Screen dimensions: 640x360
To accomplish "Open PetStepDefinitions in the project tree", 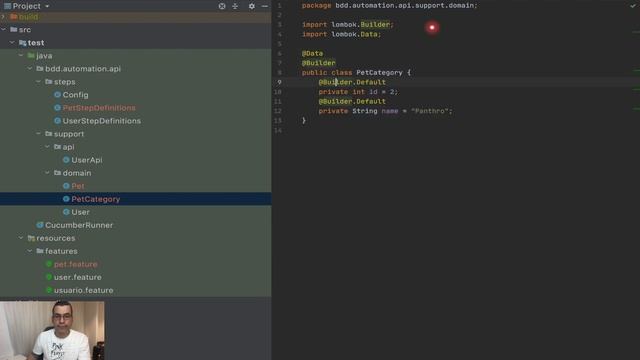I will pyautogui.click(x=99, y=108).
